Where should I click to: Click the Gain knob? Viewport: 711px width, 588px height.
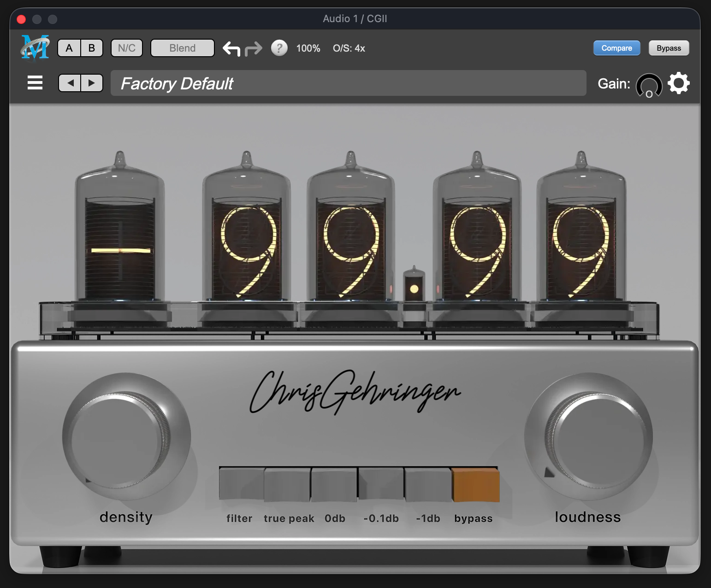pos(649,85)
